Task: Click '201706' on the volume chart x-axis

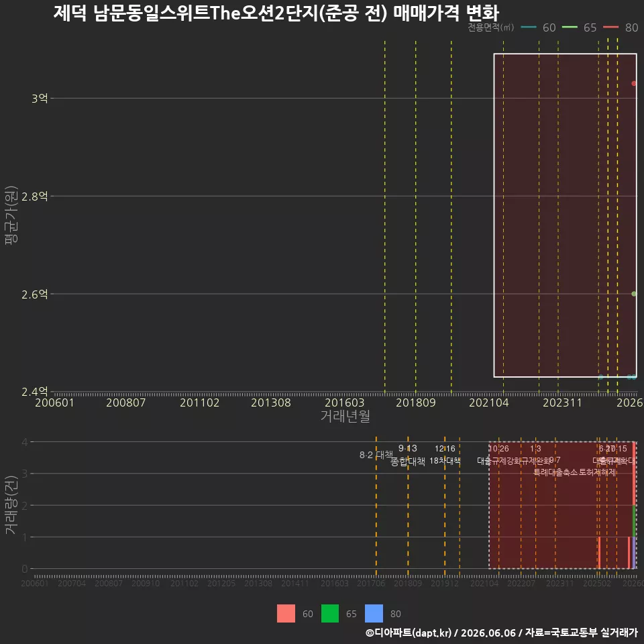Action: [371, 583]
